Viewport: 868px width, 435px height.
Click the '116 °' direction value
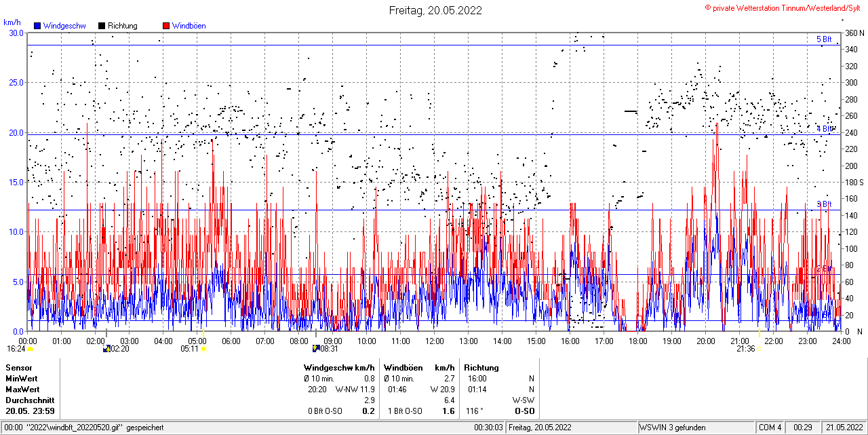474,411
